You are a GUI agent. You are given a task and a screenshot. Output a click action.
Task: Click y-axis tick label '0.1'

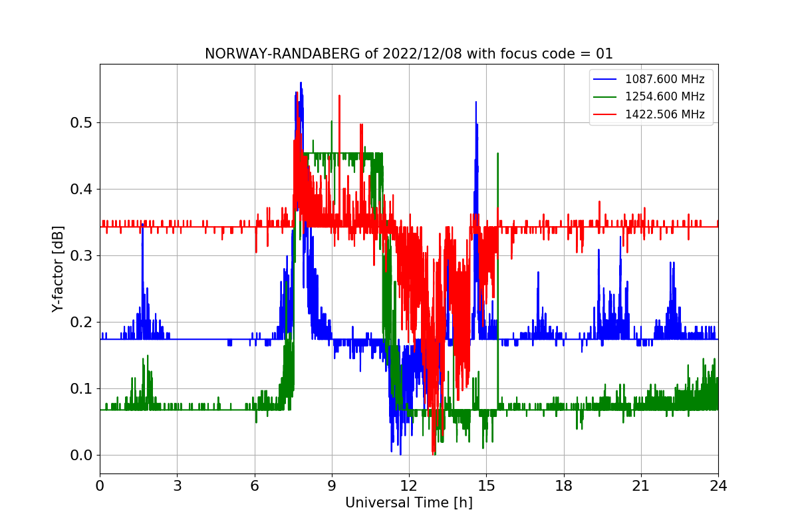(x=82, y=389)
